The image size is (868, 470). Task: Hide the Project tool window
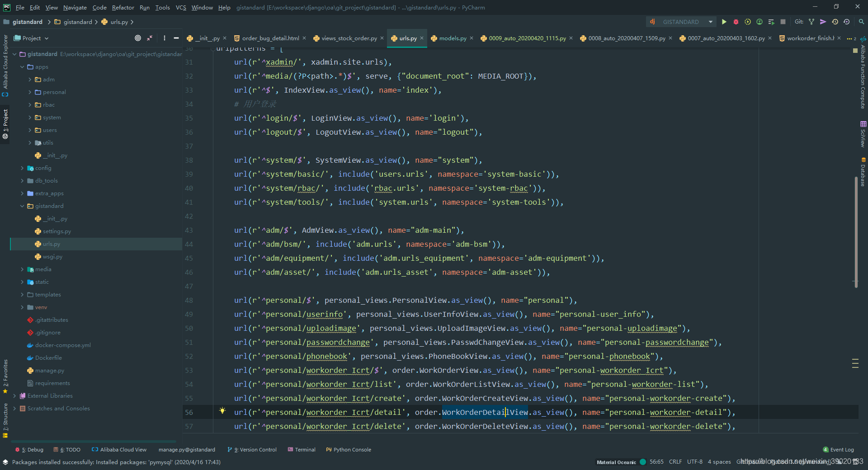[x=176, y=38]
